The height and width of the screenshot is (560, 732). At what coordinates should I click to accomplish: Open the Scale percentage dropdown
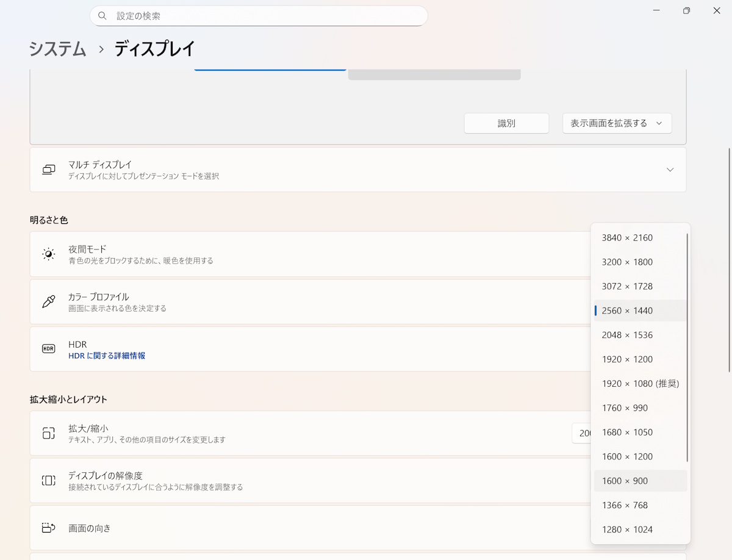(581, 433)
